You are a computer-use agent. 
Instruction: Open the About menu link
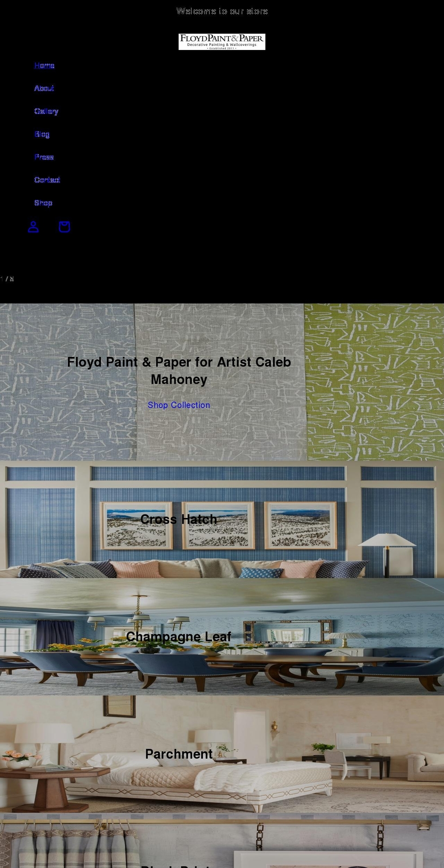coord(44,88)
